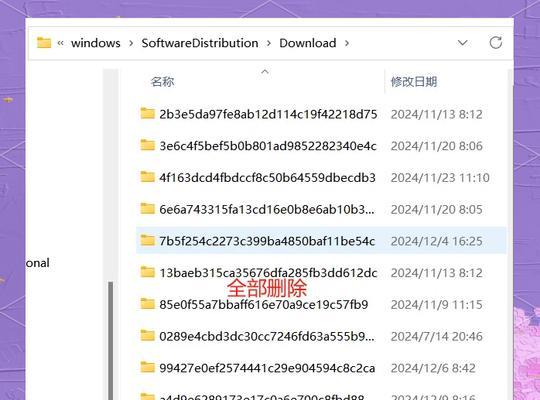Select folder icon of 85e0f55a7bbaff616e70a9ce19c57fb9
Image resolution: width=540 pixels, height=400 pixels.
pyautogui.click(x=148, y=304)
